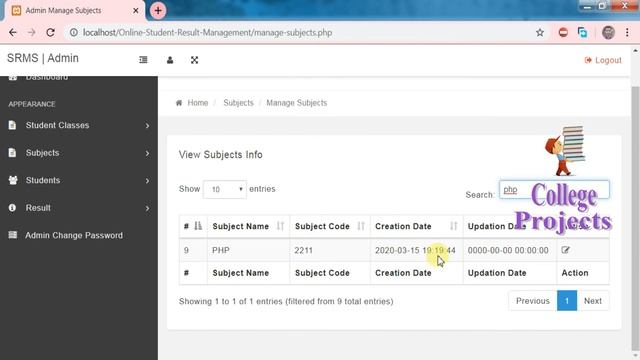This screenshot has width=640, height=360.
Task: Click edit icon for PHP subject row
Action: pos(565,250)
